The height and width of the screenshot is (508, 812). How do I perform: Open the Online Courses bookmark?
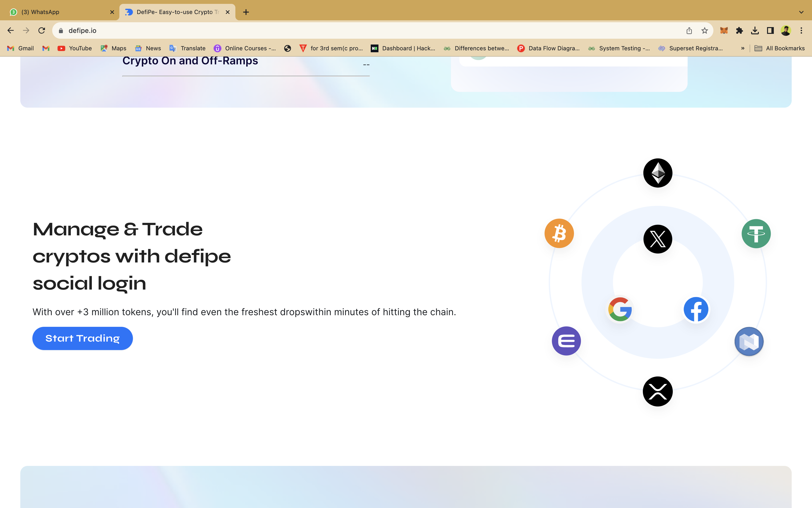coord(245,48)
